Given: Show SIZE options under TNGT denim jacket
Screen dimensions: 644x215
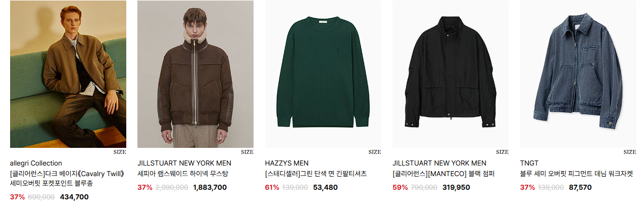Looking at the screenshot, I should click(x=630, y=152).
